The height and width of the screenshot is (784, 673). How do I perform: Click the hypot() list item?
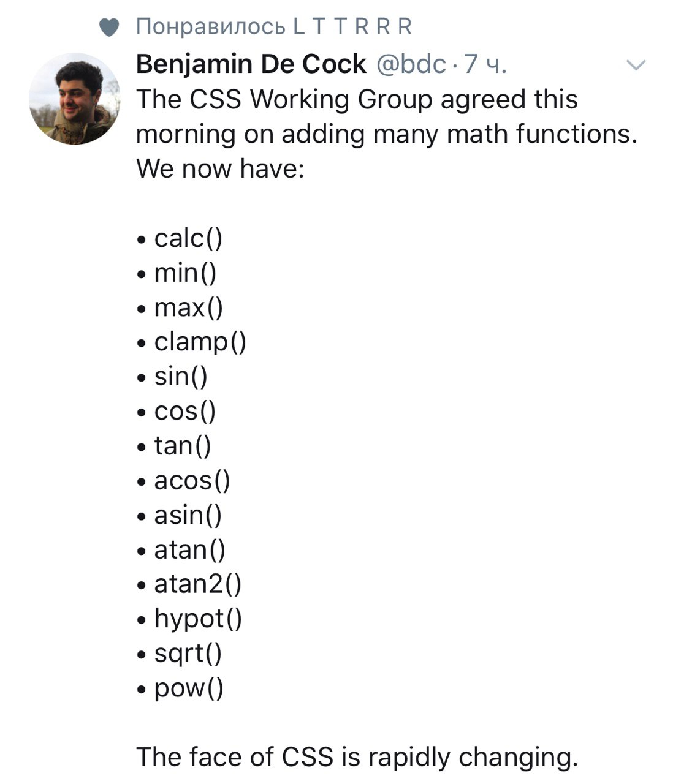[x=190, y=619]
